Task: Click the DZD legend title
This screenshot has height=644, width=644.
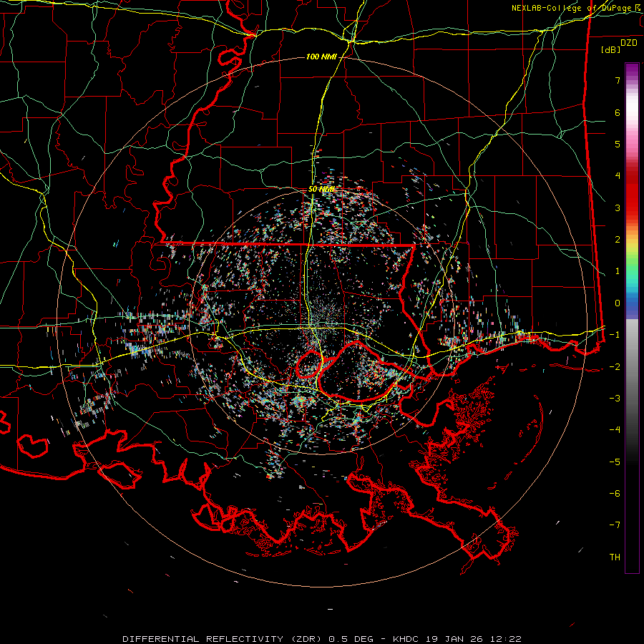Action: pyautogui.click(x=628, y=43)
